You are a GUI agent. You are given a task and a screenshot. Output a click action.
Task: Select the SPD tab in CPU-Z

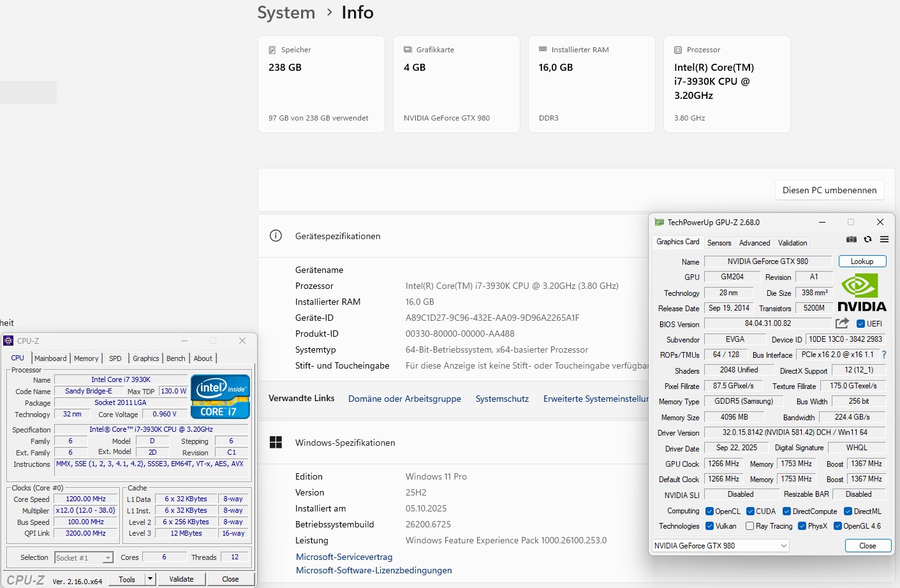[115, 358]
